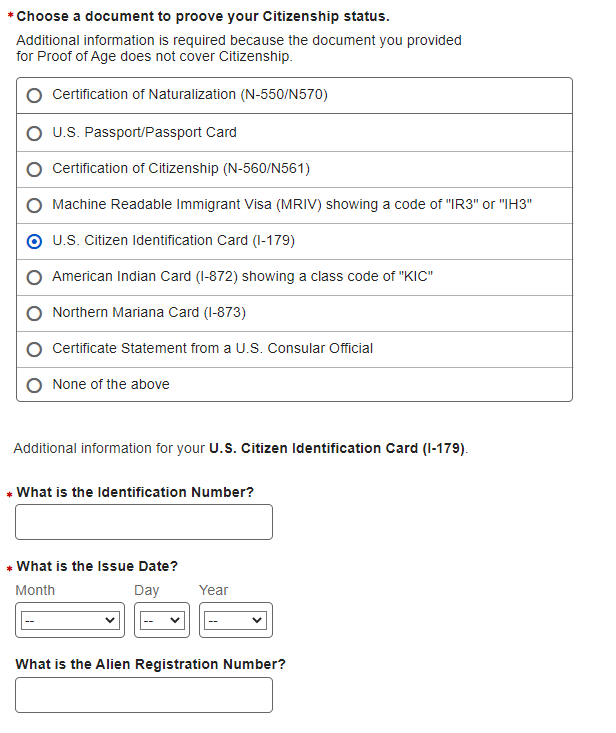
Task: Select American Indian Card (I-872) option
Action: pos(34,277)
